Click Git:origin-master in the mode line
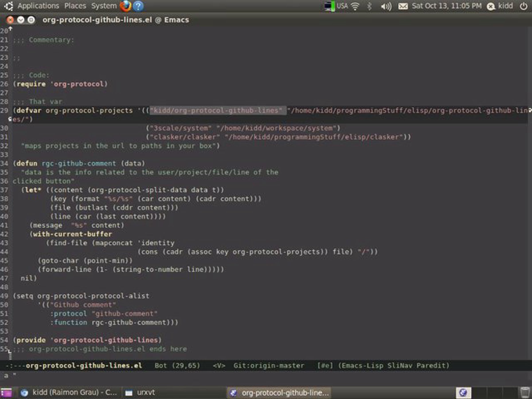Viewport: 532px width, 399px height. click(269, 366)
